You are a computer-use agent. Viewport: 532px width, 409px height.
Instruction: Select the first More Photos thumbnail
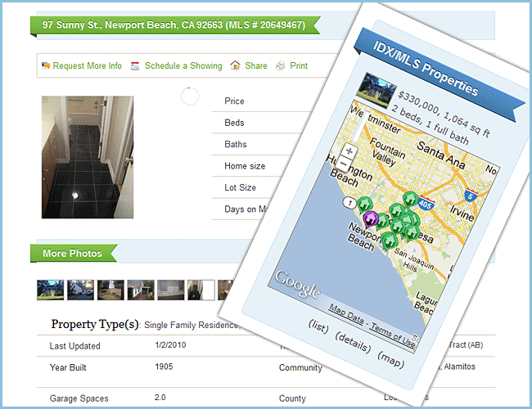click(x=50, y=290)
